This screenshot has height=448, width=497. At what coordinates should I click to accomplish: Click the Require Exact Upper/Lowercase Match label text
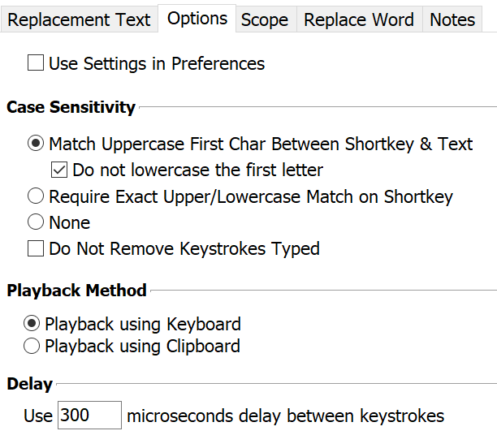(x=251, y=196)
